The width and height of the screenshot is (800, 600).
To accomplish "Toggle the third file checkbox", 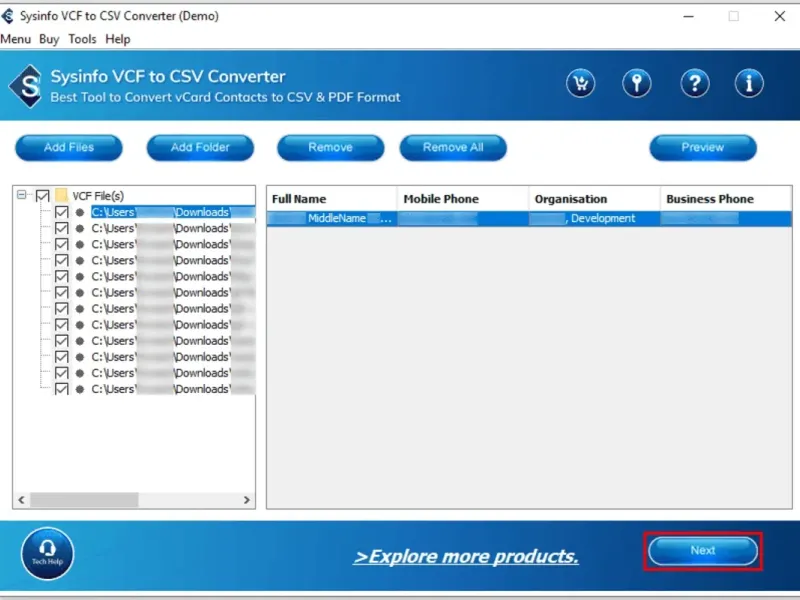I will 61,244.
